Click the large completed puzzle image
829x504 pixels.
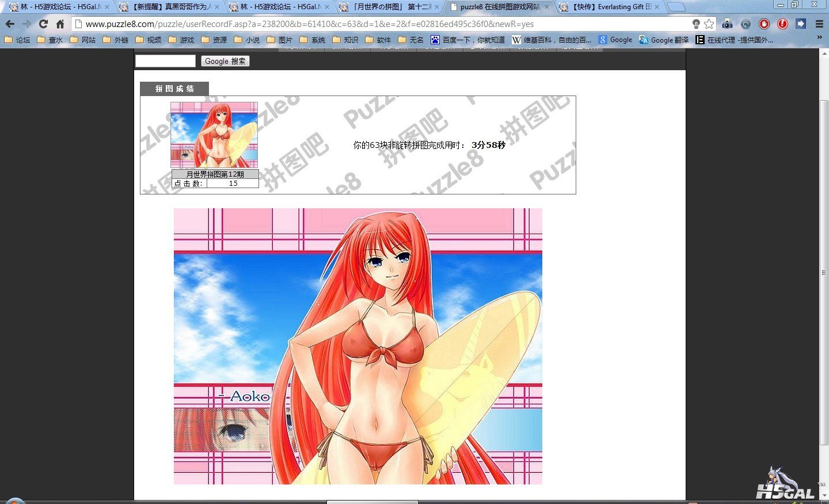pos(358,346)
